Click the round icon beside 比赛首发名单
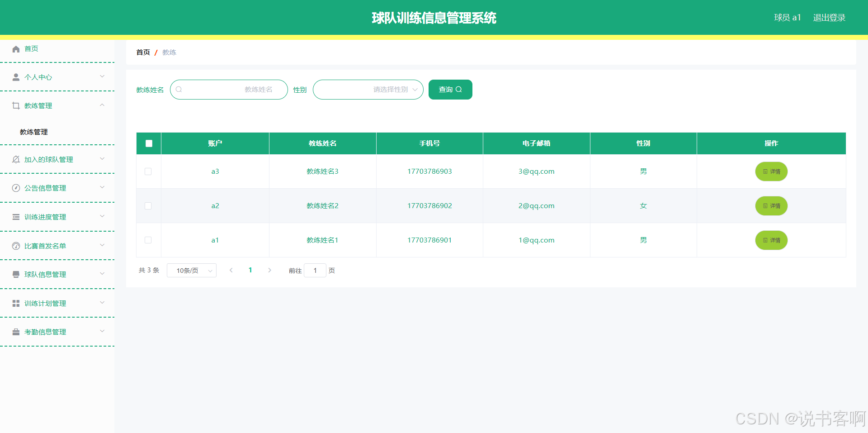 point(16,246)
